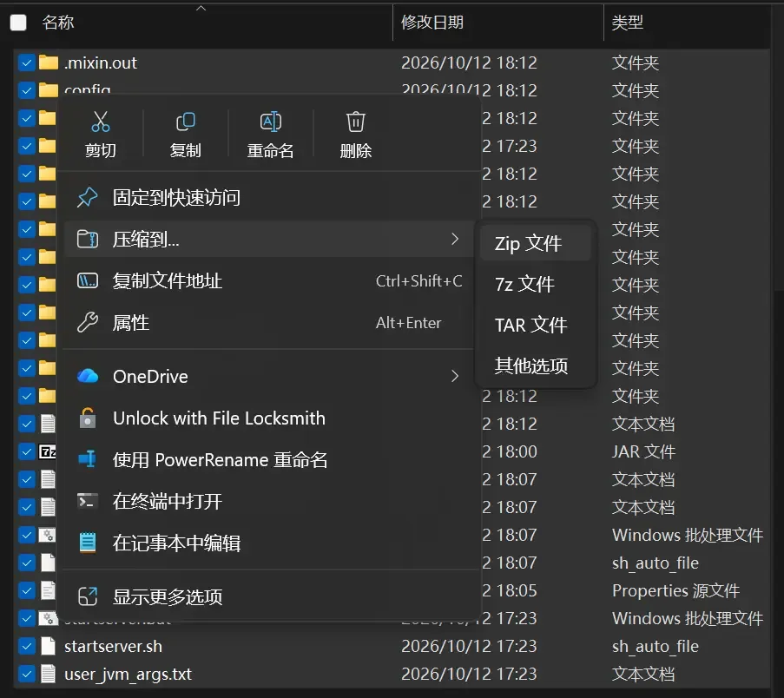Click the Copy (复制) icon

point(186,122)
